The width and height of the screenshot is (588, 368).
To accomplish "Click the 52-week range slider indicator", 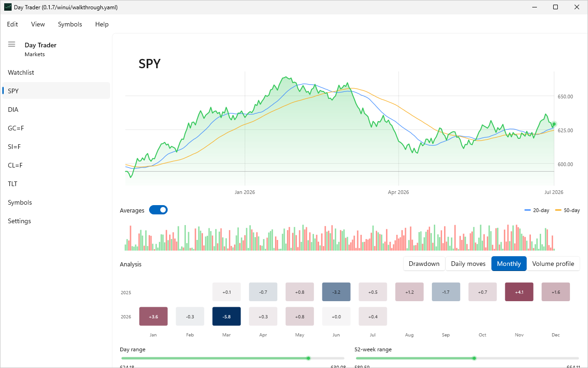I will [474, 358].
